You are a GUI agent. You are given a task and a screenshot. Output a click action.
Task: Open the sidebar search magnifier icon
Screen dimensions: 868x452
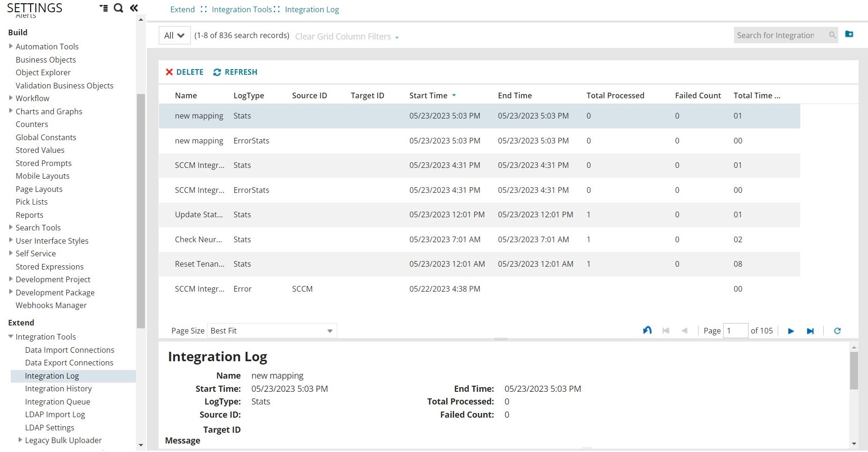pos(118,8)
